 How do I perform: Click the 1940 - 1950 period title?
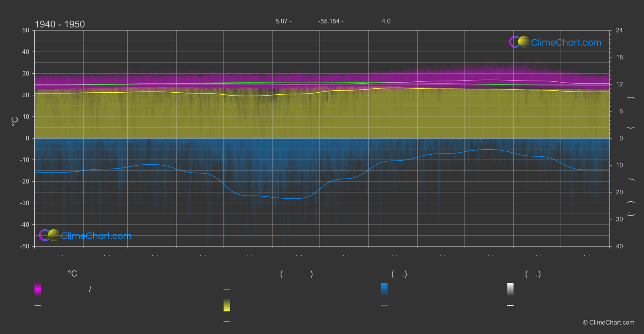click(60, 24)
